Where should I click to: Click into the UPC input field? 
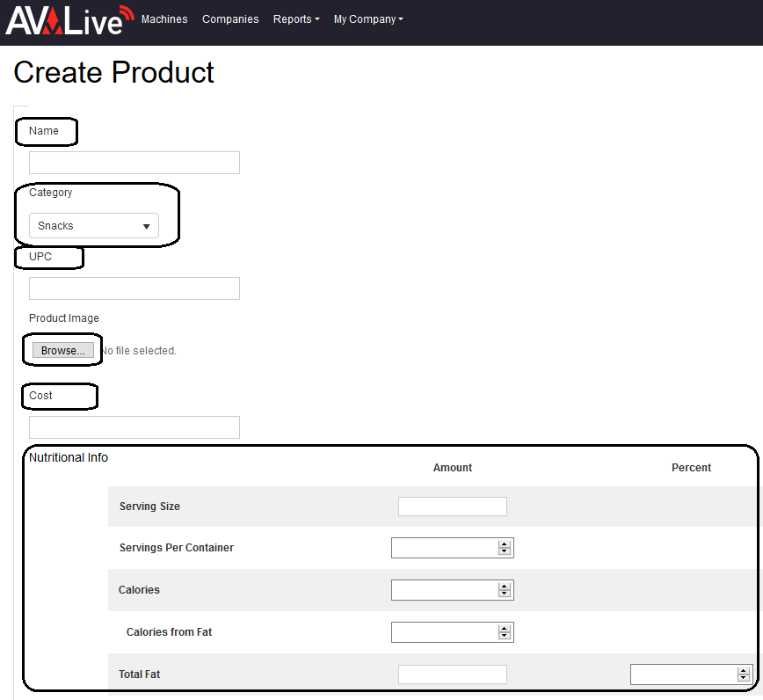click(x=134, y=288)
